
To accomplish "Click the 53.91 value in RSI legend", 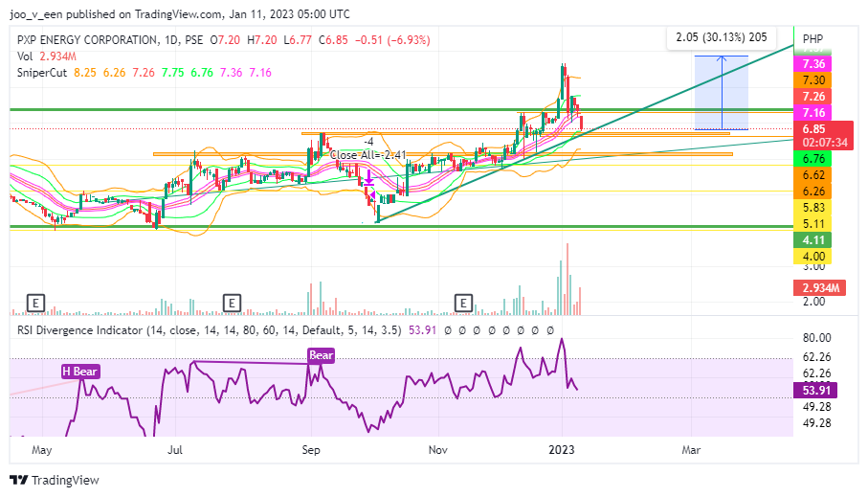I will tap(422, 330).
